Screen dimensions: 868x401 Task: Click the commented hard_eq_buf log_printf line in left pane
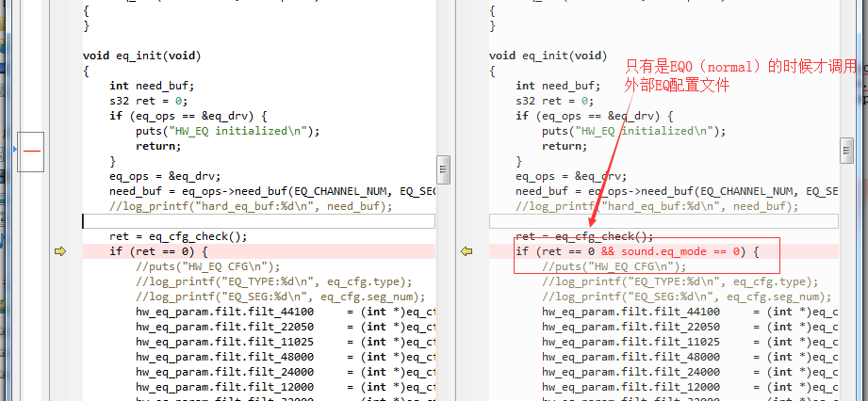[x=251, y=206]
